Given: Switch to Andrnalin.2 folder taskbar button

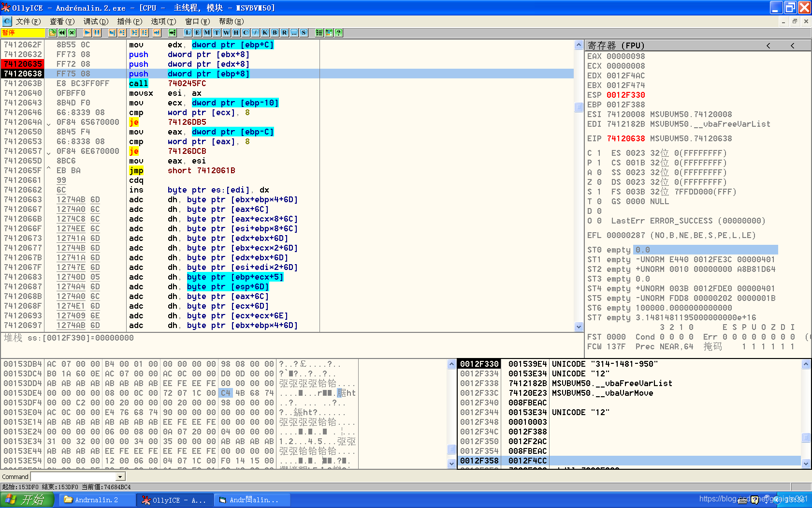Looking at the screenshot, I should tap(97, 500).
